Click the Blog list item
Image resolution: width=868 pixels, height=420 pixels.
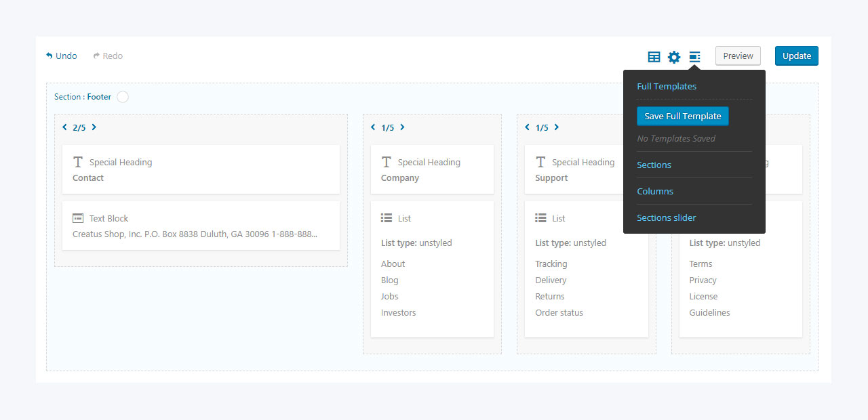point(390,280)
